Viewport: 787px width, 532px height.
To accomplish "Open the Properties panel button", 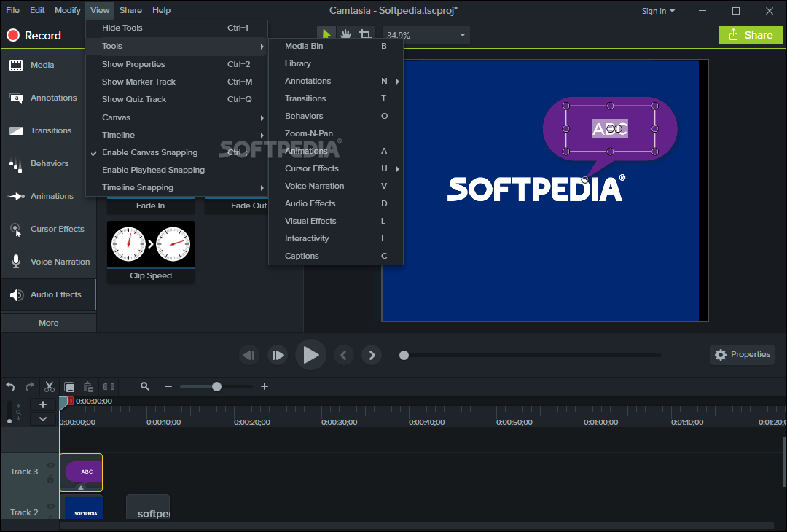I will click(x=742, y=355).
